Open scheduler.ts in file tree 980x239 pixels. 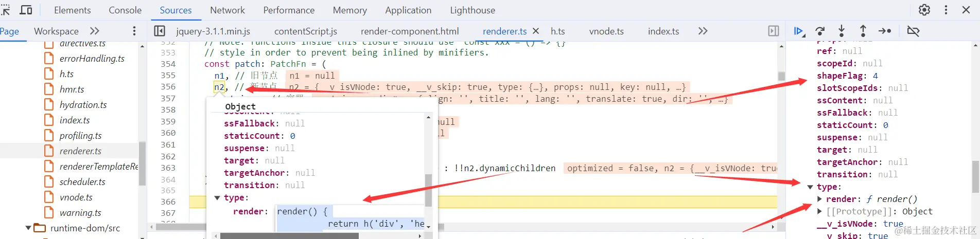pyautogui.click(x=82, y=182)
